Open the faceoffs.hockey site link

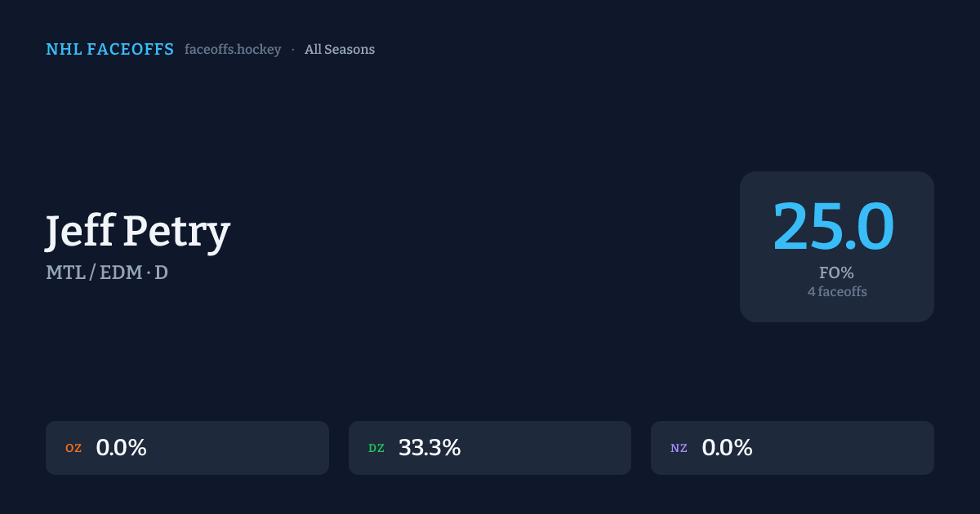233,50
